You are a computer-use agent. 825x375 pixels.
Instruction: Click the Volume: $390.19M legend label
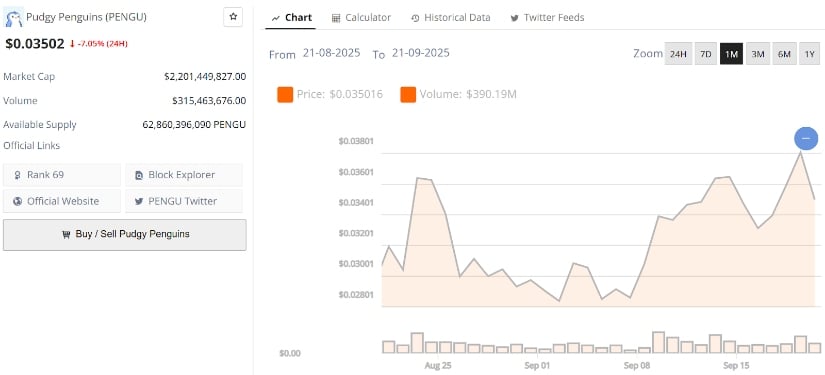tap(468, 95)
